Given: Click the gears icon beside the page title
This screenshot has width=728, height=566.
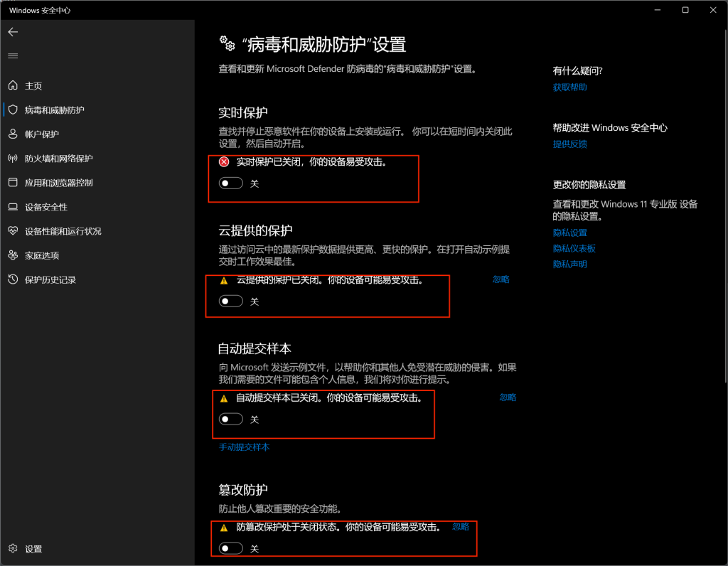Looking at the screenshot, I should (x=227, y=43).
